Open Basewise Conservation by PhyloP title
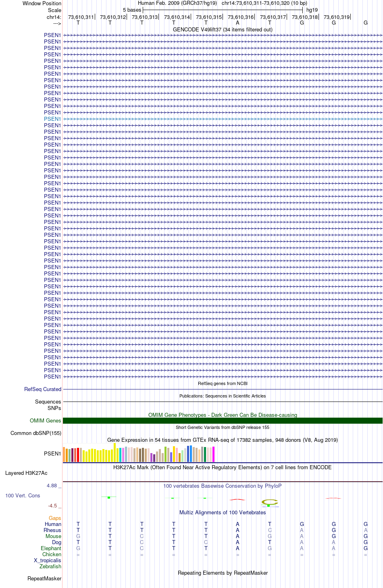383x588 pixels. click(223, 486)
